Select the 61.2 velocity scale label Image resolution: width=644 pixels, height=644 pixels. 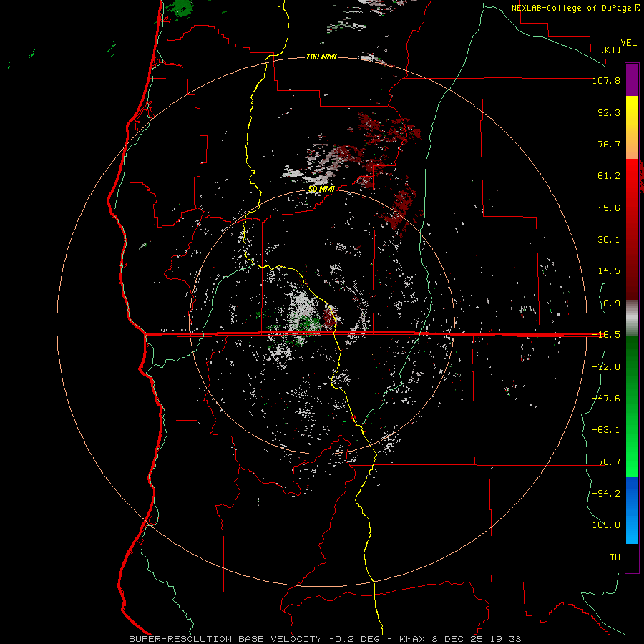click(x=609, y=176)
